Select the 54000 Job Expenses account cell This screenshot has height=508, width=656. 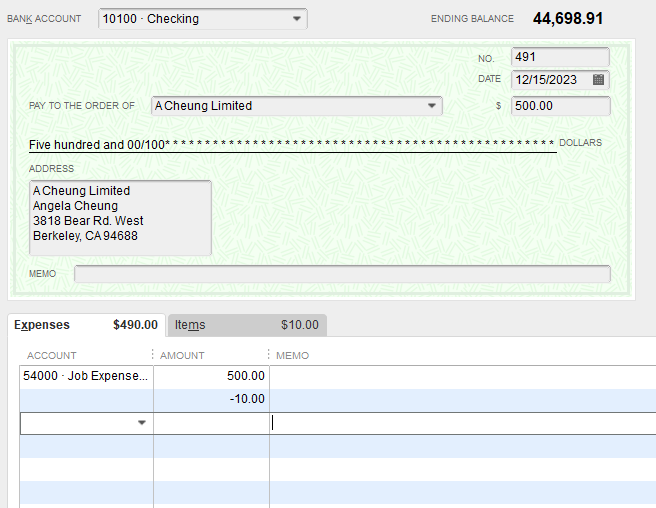86,376
